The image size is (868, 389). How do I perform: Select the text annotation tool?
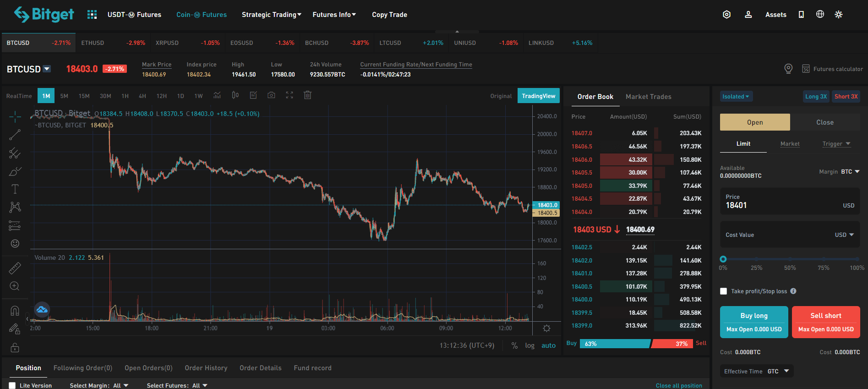(x=15, y=189)
